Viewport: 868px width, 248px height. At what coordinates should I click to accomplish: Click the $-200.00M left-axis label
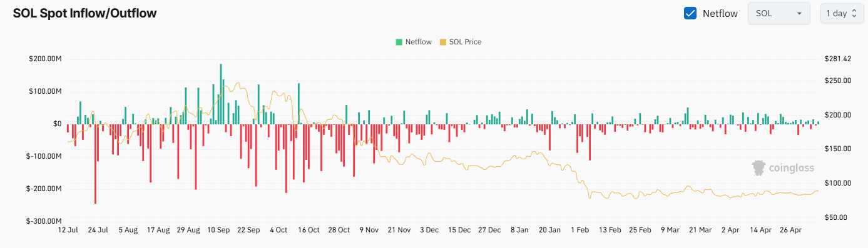[x=44, y=189]
